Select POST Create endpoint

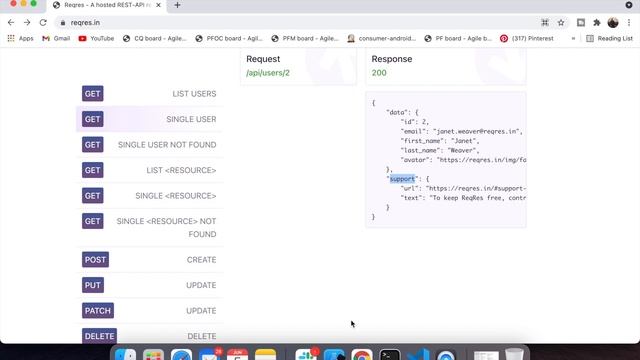149,260
